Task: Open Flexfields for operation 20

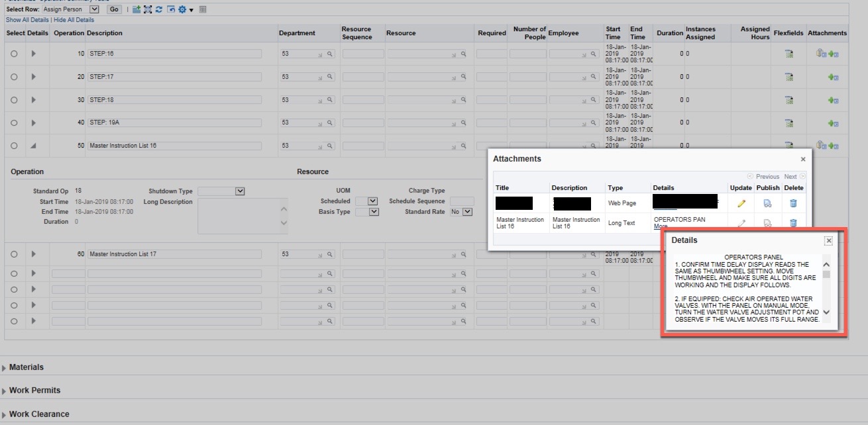Action: pos(789,77)
